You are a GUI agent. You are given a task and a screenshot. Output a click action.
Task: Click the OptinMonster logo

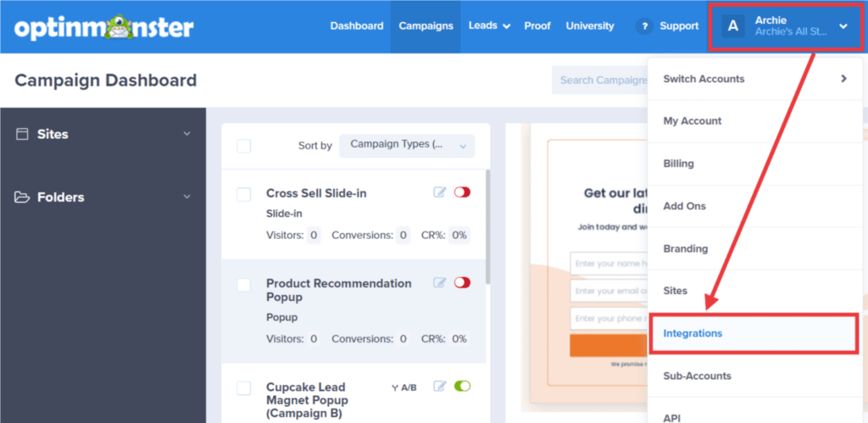(x=104, y=26)
